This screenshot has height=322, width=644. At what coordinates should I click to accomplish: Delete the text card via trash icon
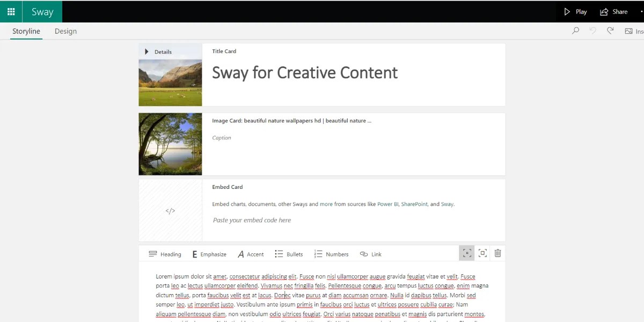tap(497, 253)
